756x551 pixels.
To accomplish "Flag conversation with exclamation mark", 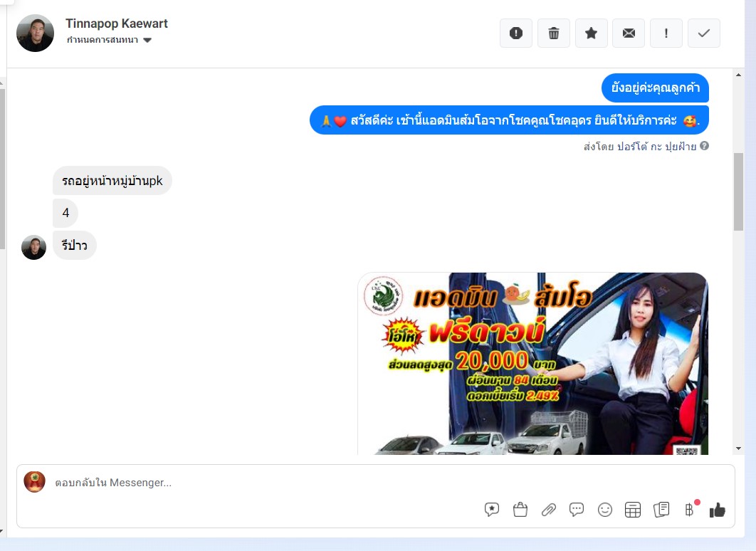I will [666, 33].
